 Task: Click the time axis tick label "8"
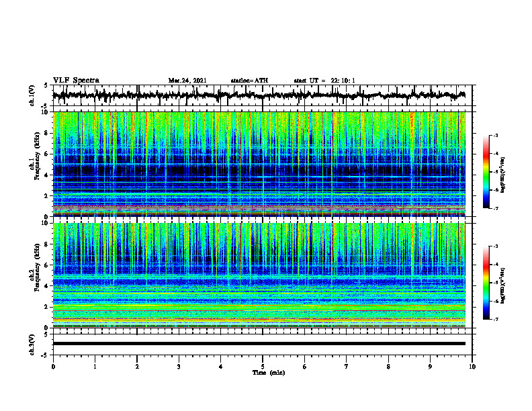388,367
